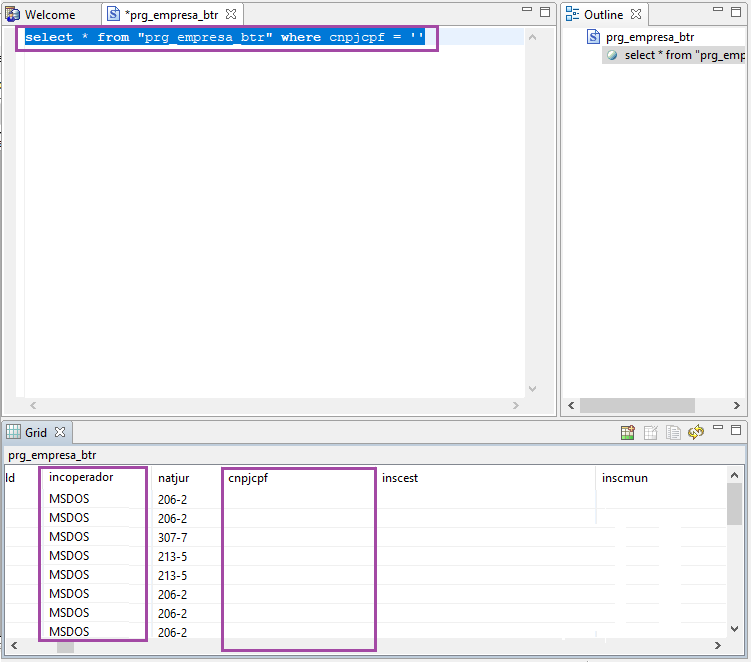Close the prg_empresa_btr editor tab
The width and height of the screenshot is (751, 662).
[231, 15]
